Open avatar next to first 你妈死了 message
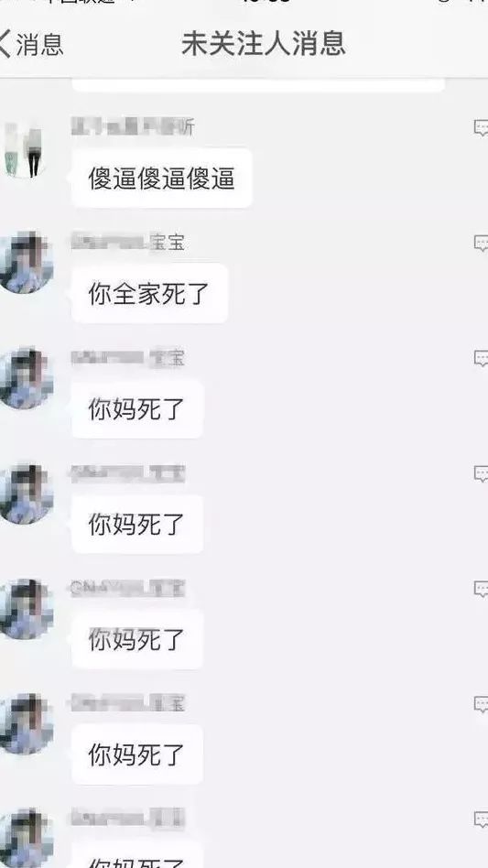The height and width of the screenshot is (868, 488). click(25, 379)
